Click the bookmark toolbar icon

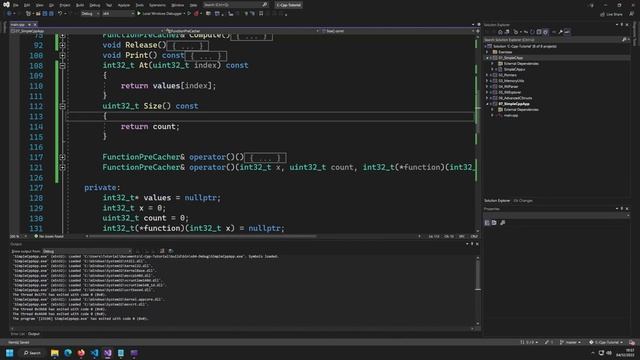[261, 13]
